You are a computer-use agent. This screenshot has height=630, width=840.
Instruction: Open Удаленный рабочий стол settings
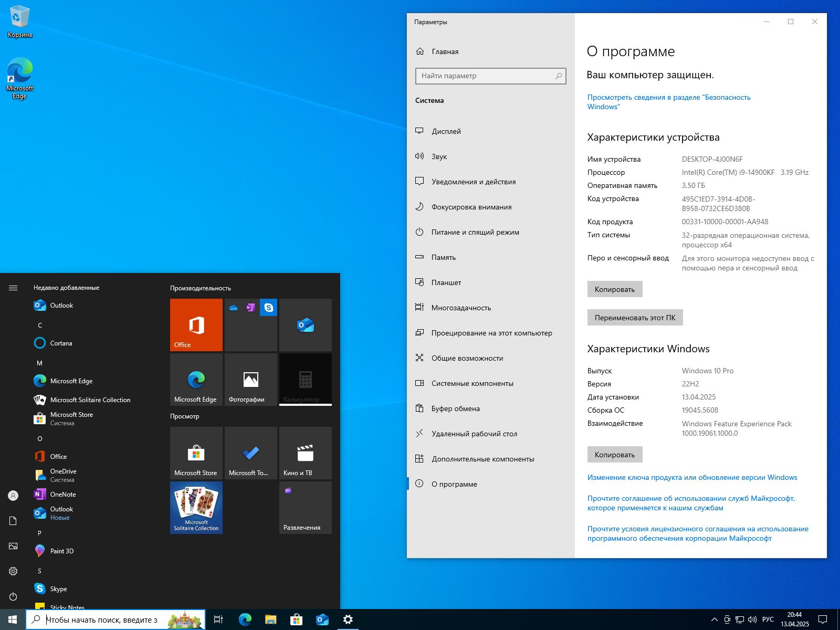[491, 434]
